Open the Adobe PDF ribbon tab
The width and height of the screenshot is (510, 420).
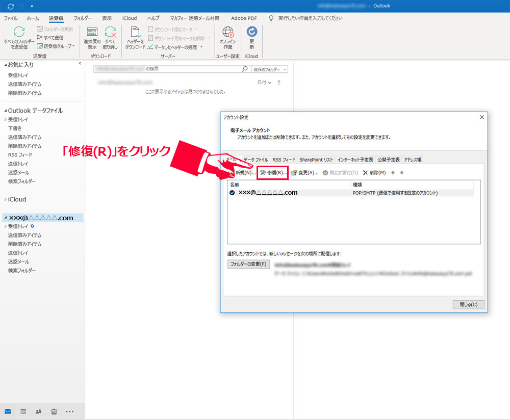[244, 18]
